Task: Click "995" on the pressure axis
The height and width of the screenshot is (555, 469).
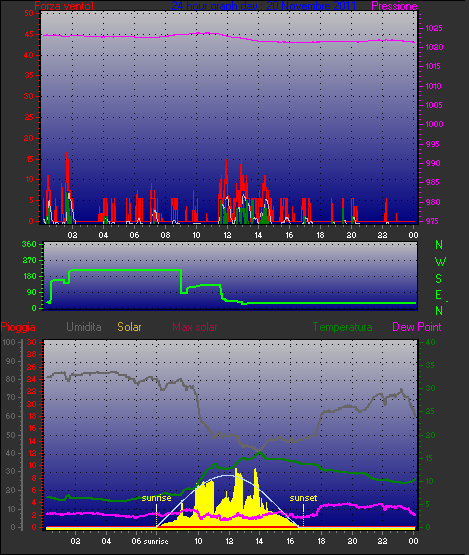Action: (x=433, y=144)
